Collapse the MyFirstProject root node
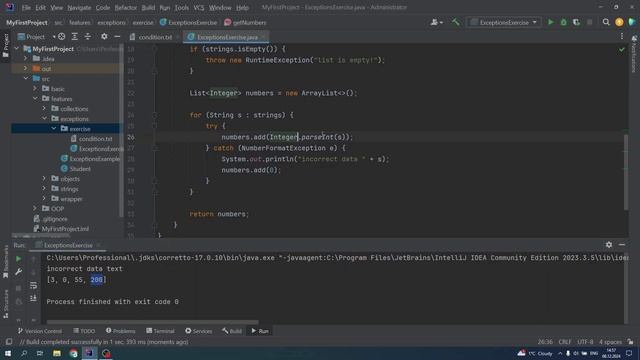Screen dimensions: 640x360 click(17, 49)
